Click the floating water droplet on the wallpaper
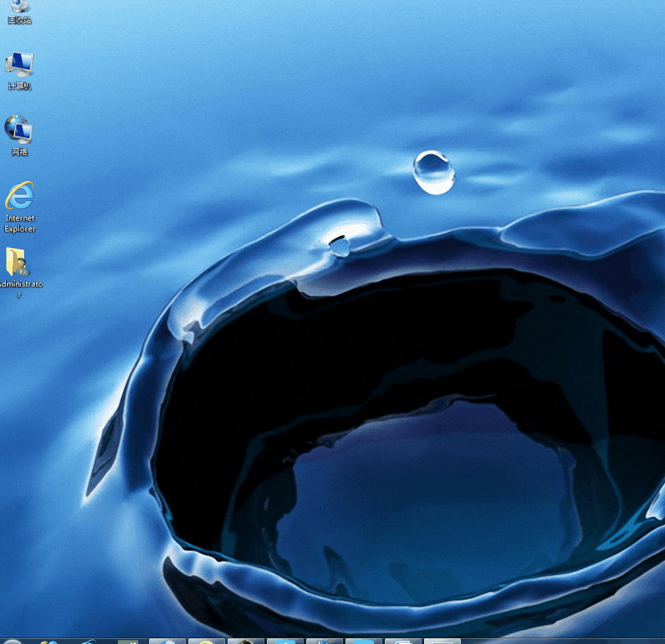This screenshot has height=644, width=665. [434, 172]
